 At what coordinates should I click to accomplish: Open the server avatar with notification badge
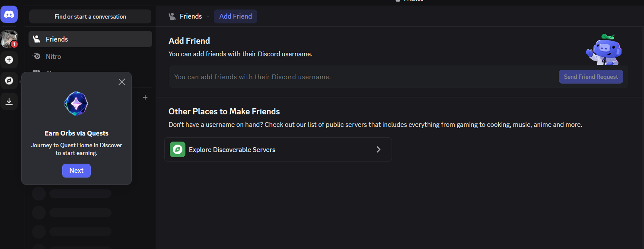click(x=9, y=39)
